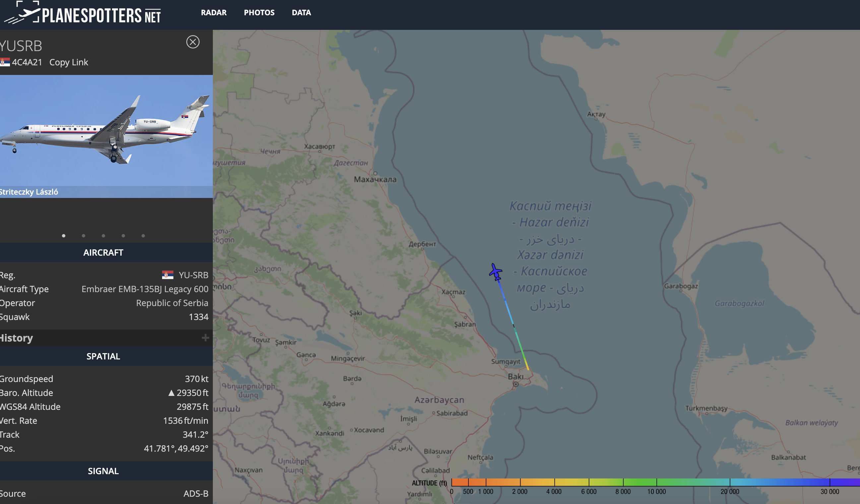
Task: Open the RADAR menu item
Action: pos(214,13)
